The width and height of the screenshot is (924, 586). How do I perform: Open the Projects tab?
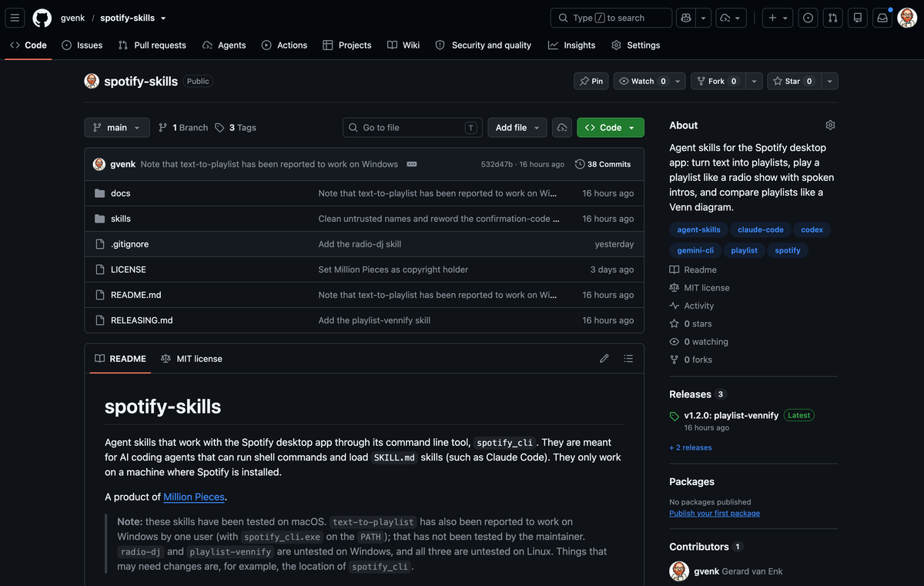point(347,45)
